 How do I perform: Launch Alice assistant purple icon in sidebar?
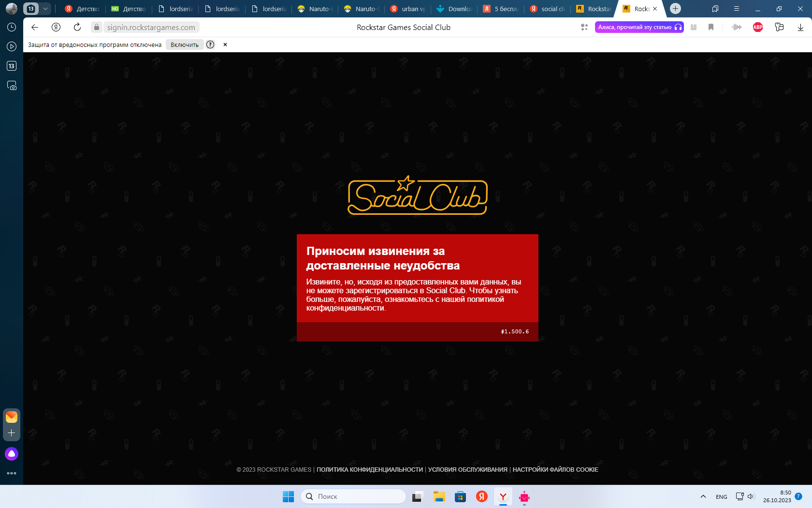[12, 454]
